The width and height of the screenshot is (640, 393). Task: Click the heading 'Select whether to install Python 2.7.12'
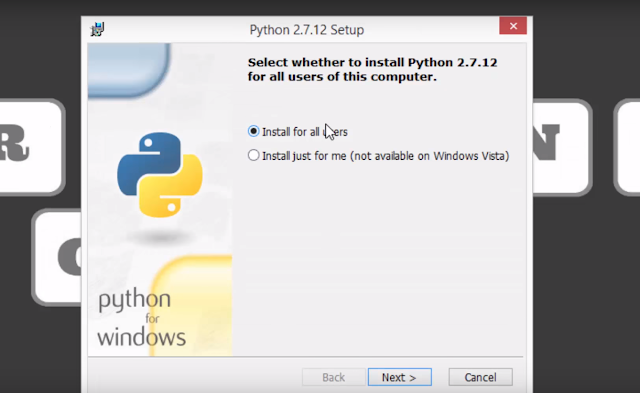tap(372, 69)
